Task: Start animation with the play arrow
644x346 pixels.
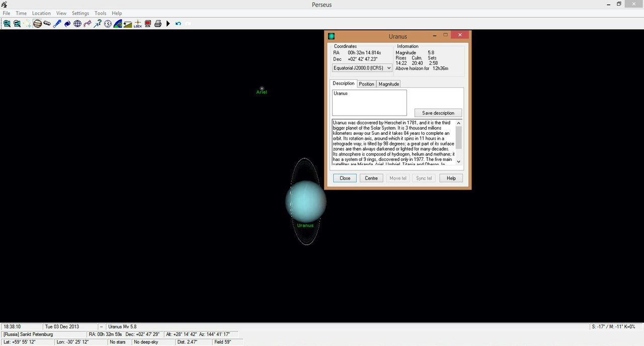Action: pos(168,24)
